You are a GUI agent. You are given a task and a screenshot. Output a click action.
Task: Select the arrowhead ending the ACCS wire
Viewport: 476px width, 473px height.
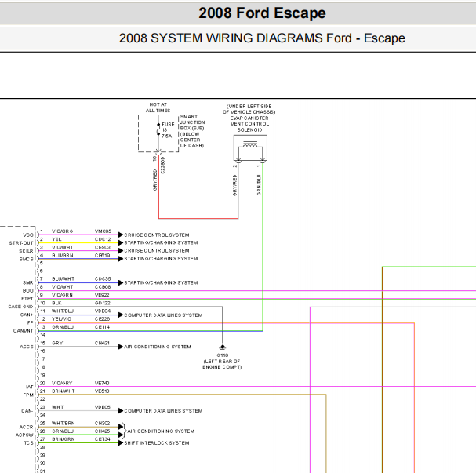pos(121,347)
